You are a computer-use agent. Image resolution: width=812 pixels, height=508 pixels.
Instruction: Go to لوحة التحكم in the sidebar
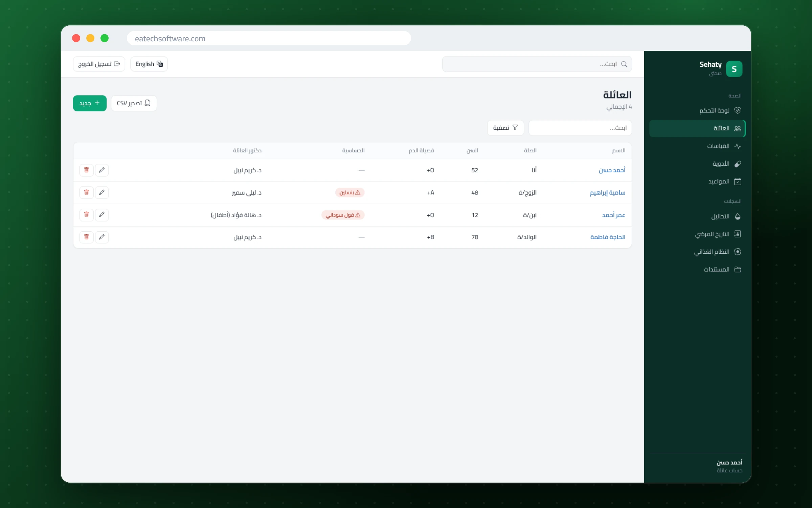click(697, 111)
